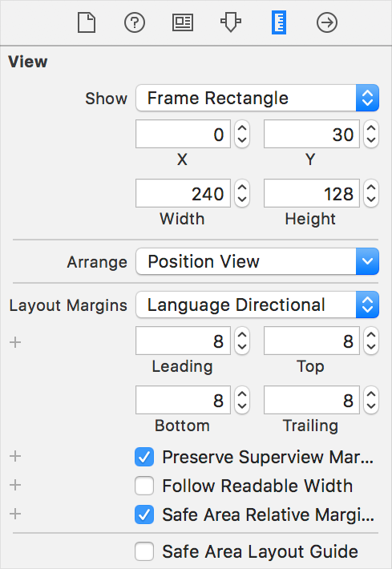This screenshot has width=392, height=569.
Task: Switch to the Attributes inspector
Action: point(231,22)
